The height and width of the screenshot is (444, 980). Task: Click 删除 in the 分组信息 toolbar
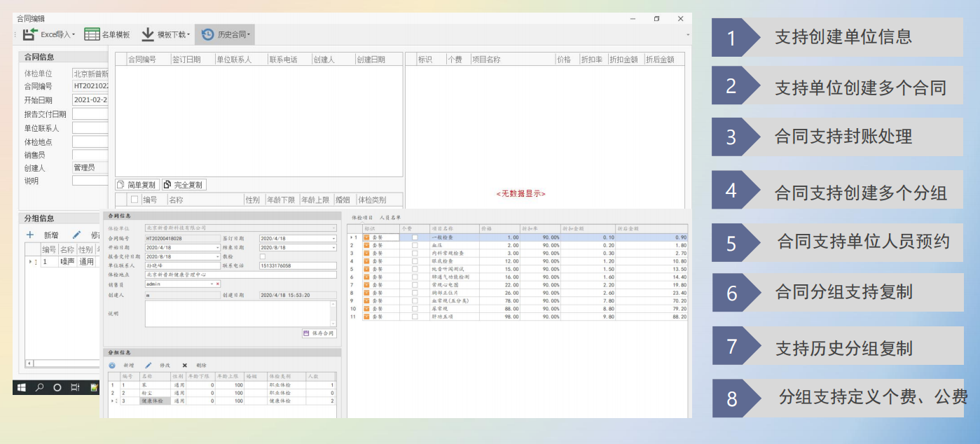[x=201, y=366]
